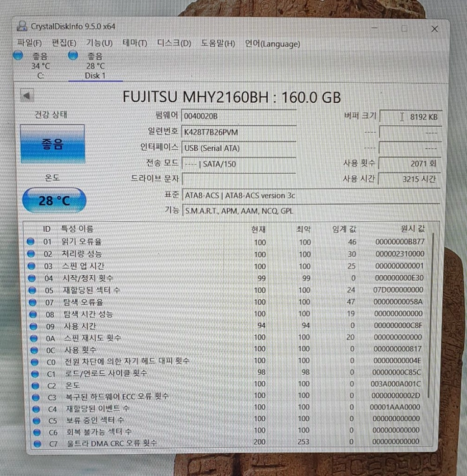Click the 표준 field ATA8-ACS version 3c

click(311, 195)
